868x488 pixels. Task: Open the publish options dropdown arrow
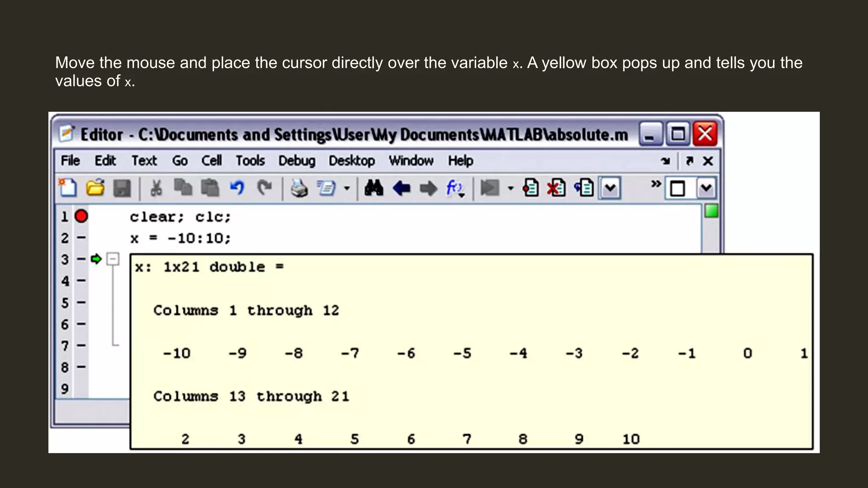347,188
